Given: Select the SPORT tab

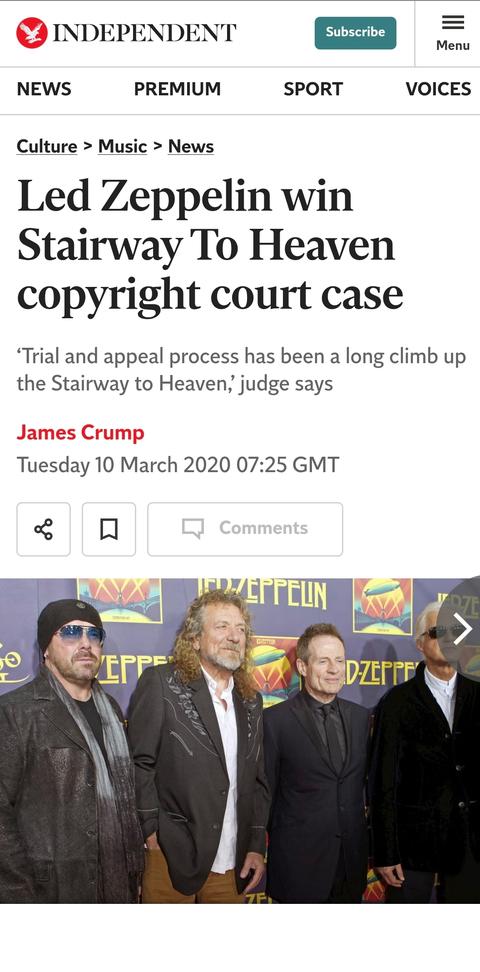Looking at the screenshot, I should pyautogui.click(x=313, y=89).
